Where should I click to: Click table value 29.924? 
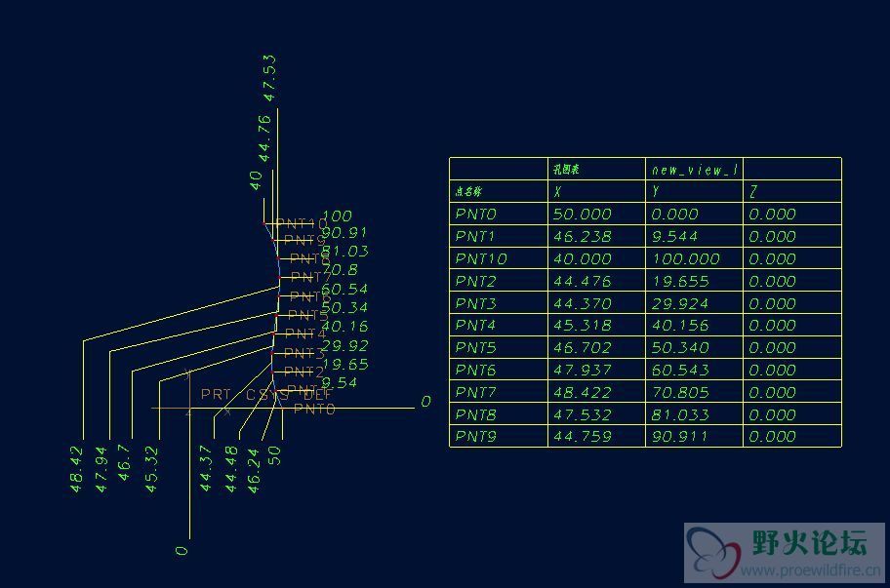coord(679,304)
